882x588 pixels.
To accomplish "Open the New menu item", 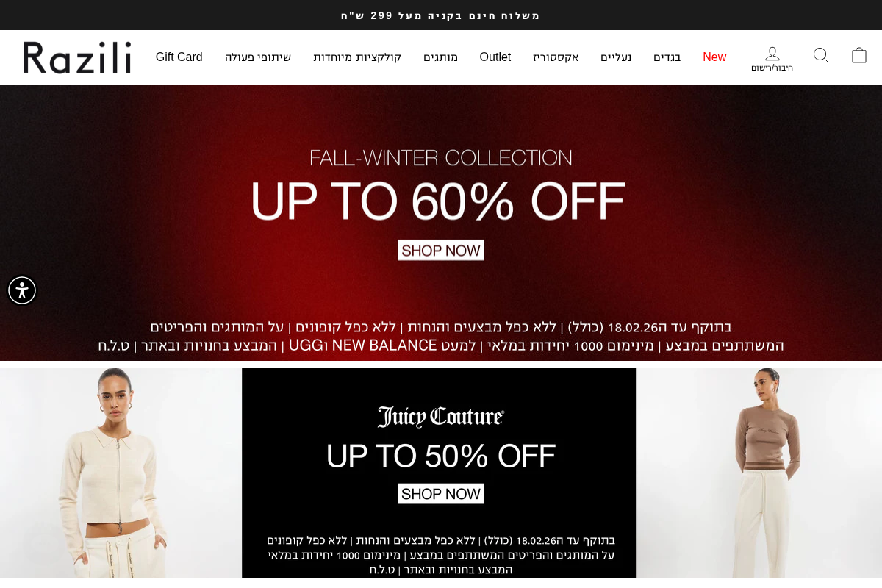I will pos(714,57).
